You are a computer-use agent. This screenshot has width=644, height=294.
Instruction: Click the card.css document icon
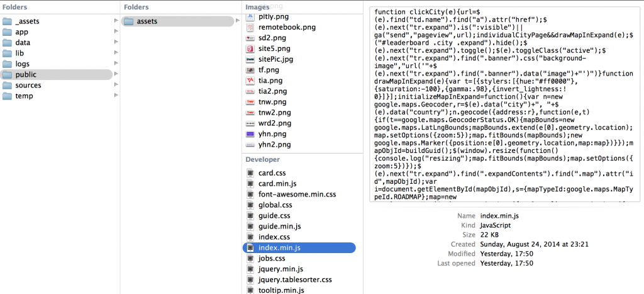250,173
